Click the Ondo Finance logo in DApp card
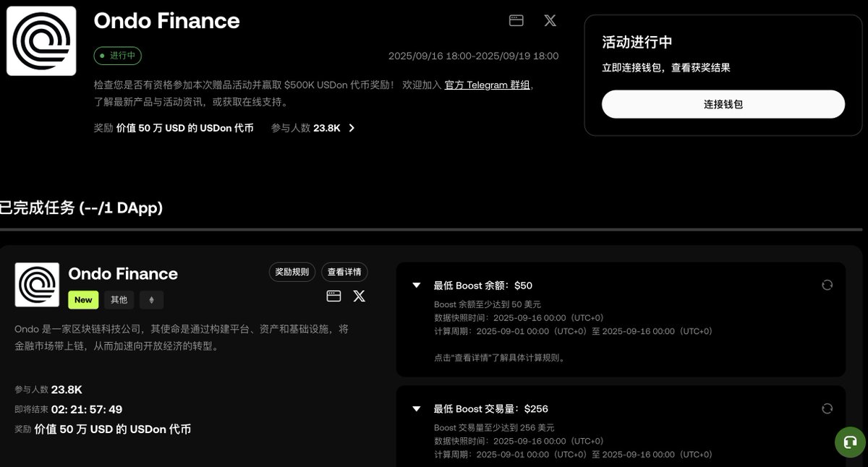868x467 pixels. tap(37, 285)
